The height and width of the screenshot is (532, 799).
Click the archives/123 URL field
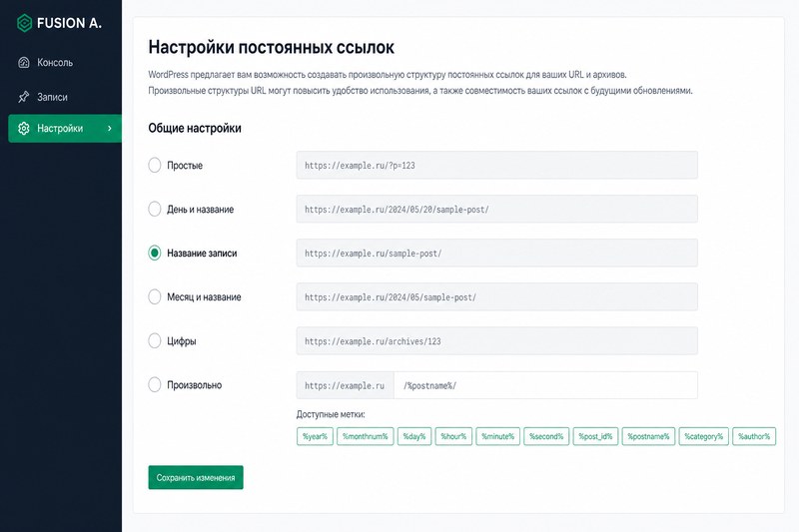pos(496,340)
